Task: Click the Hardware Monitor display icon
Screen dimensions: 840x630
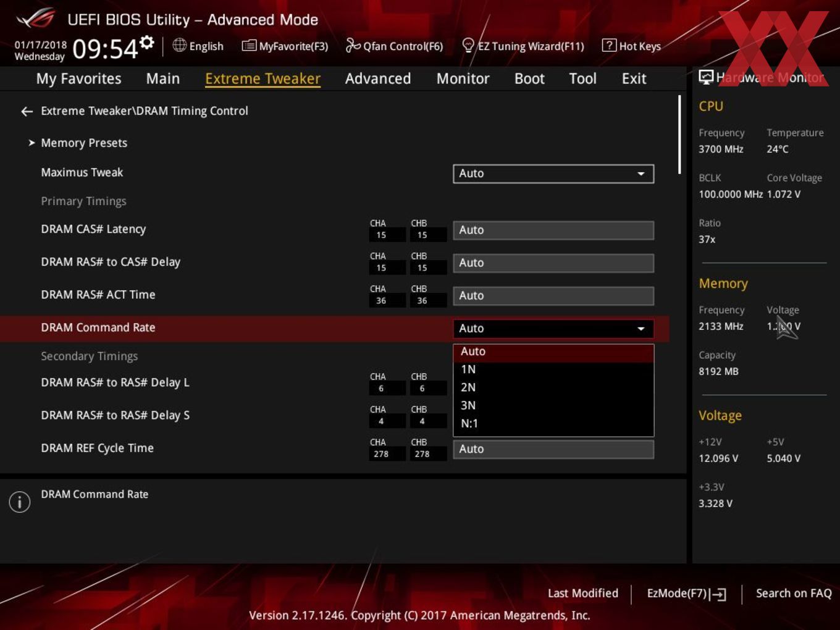Action: coord(705,77)
